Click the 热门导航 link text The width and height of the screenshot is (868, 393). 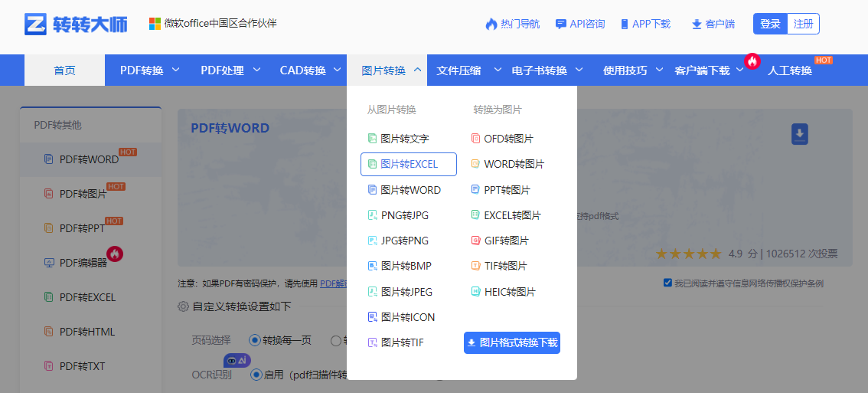point(520,24)
